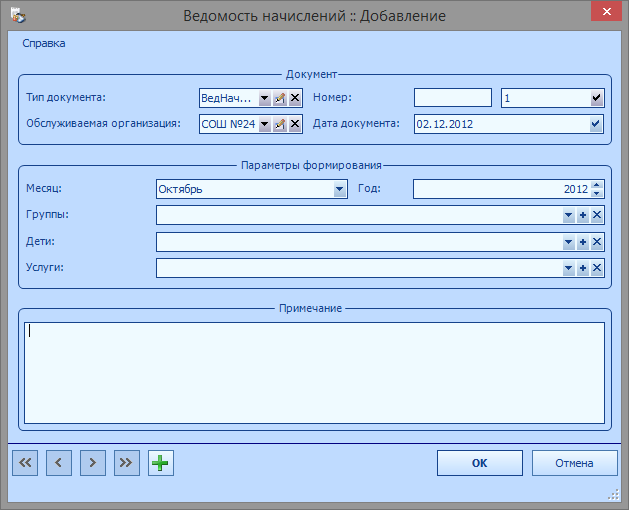Go to last record with double-right arrow
The image size is (629, 510).
click(x=127, y=463)
